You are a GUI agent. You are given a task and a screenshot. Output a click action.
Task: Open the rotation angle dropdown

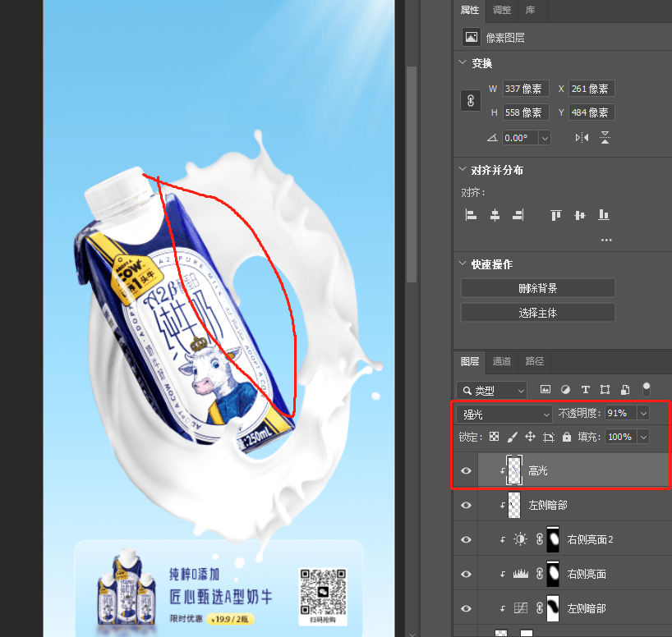click(545, 138)
